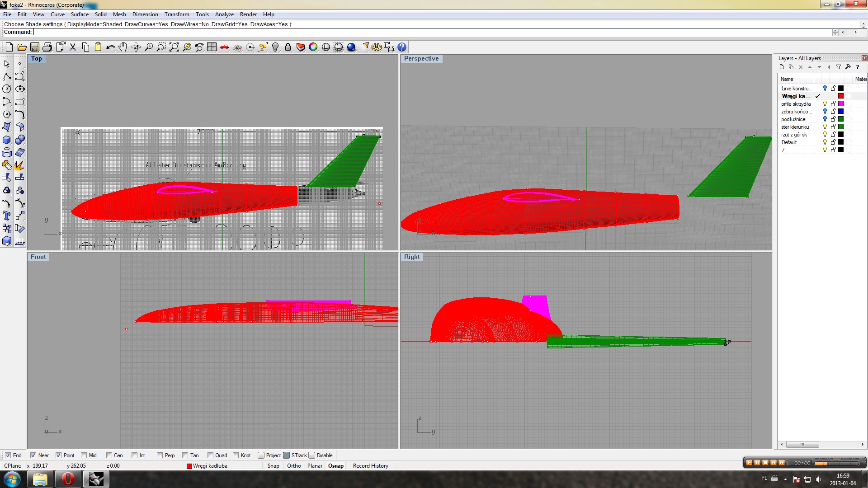Viewport: 868px width, 488px height.
Task: Open the Surface menu
Action: 80,14
